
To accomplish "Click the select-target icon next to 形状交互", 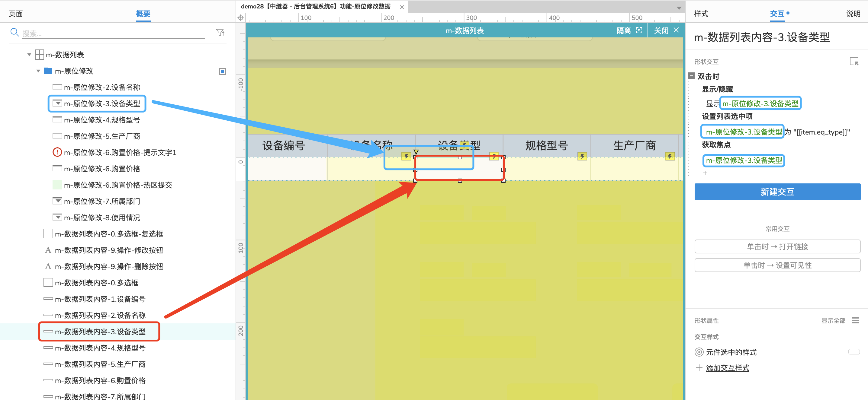I will (854, 62).
